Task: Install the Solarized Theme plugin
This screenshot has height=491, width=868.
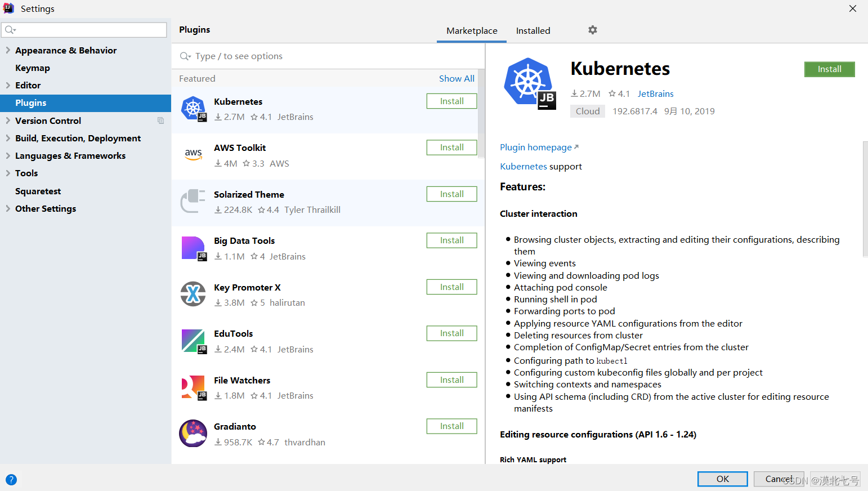Action: [x=452, y=194]
